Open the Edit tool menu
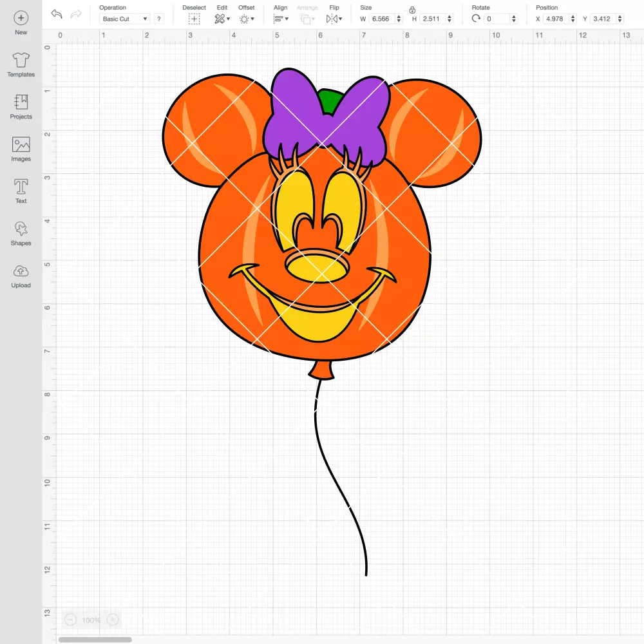 click(x=222, y=19)
